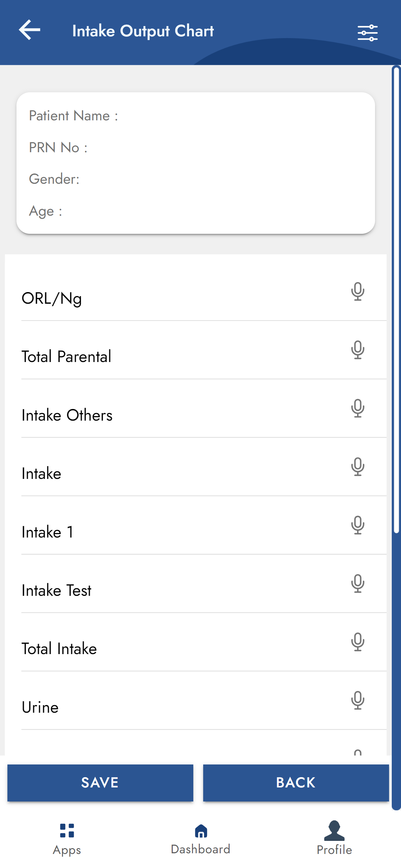The width and height of the screenshot is (401, 868).
Task: Open the filter settings icon
Action: (367, 33)
